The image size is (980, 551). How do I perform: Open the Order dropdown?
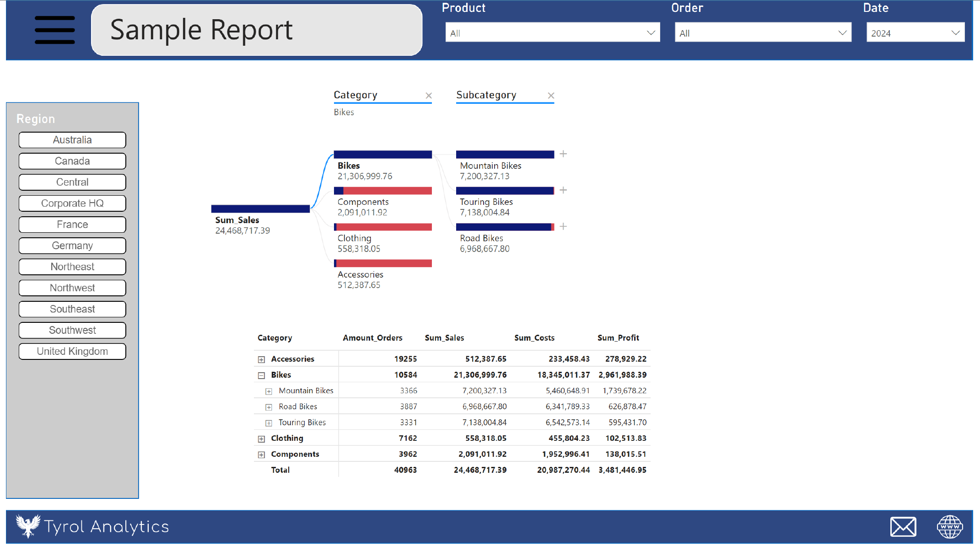[x=763, y=33]
